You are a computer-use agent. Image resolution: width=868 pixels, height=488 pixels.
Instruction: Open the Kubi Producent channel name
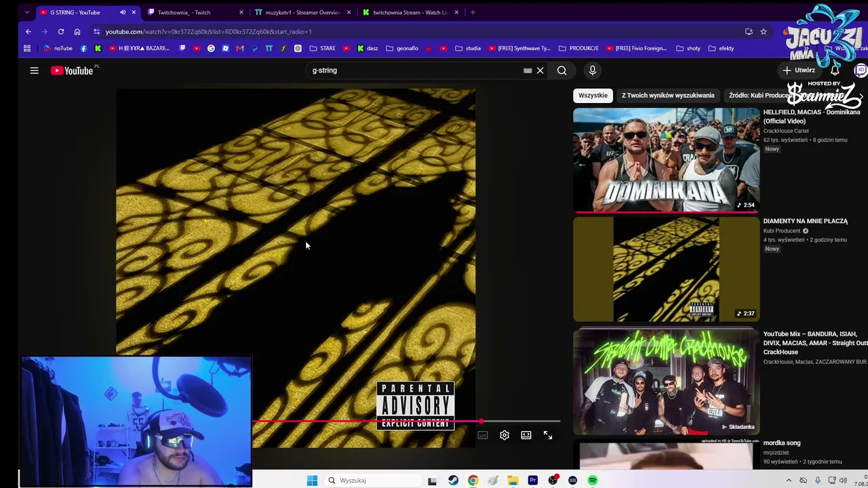point(782,230)
